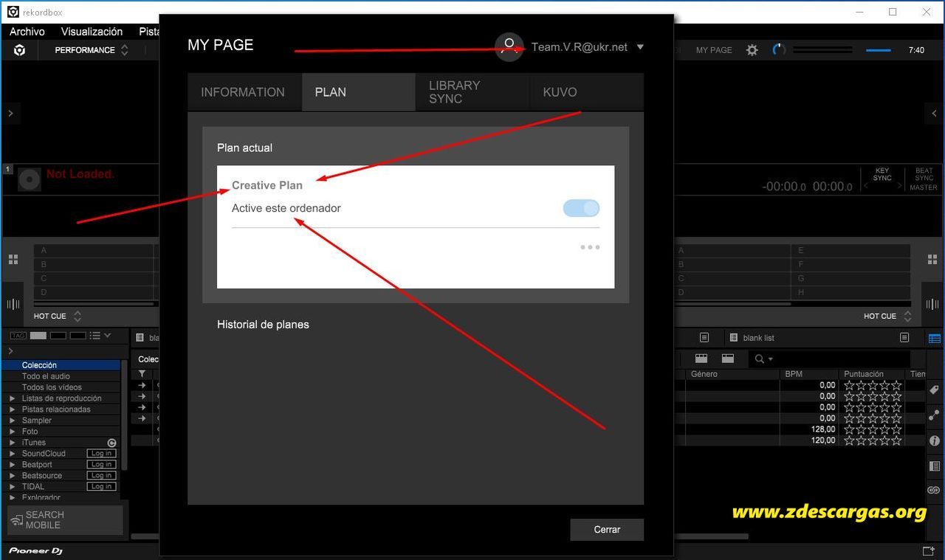Viewport: 945px width, 560px height.
Task: Click the SEARCH MOBILE button
Action: click(x=65, y=520)
